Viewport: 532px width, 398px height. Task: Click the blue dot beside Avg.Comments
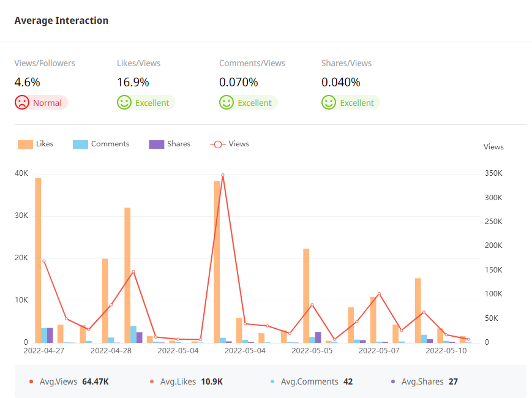tap(272, 381)
